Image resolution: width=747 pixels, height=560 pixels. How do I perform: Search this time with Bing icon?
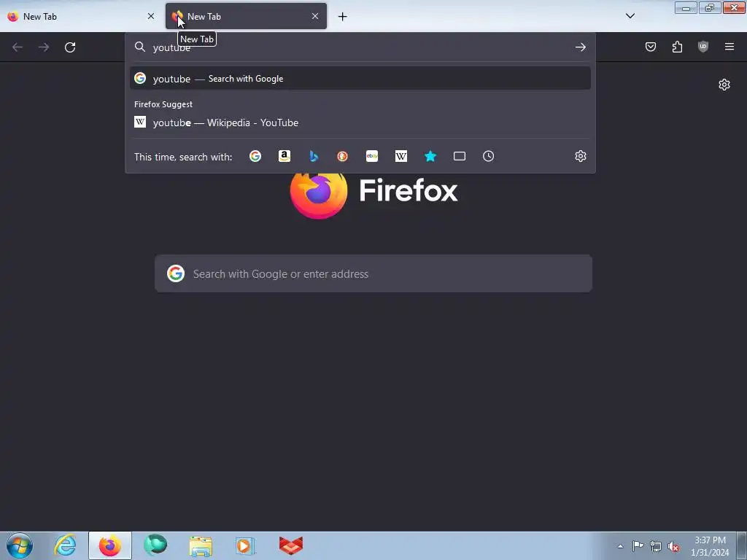click(314, 156)
